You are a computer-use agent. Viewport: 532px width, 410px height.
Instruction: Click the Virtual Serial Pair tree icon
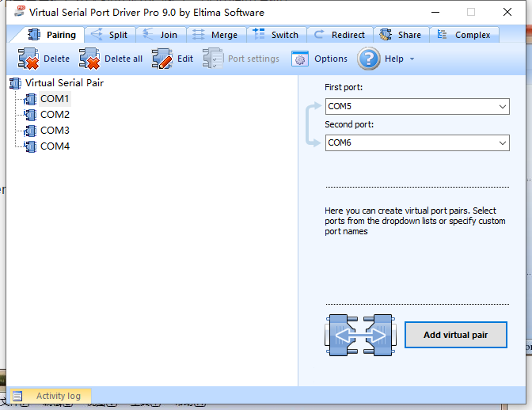click(15, 83)
